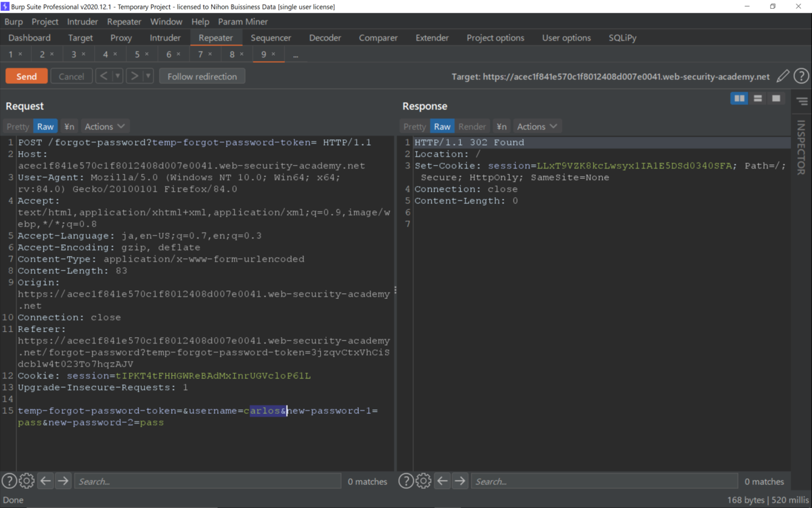Switch to the Sequencer tab
The width and height of the screenshot is (812, 508).
click(271, 38)
